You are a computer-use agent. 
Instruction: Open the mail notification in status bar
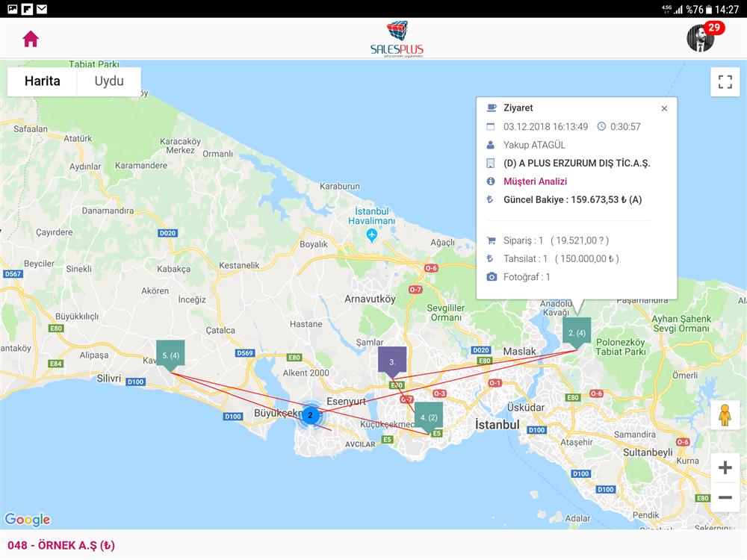[x=42, y=9]
